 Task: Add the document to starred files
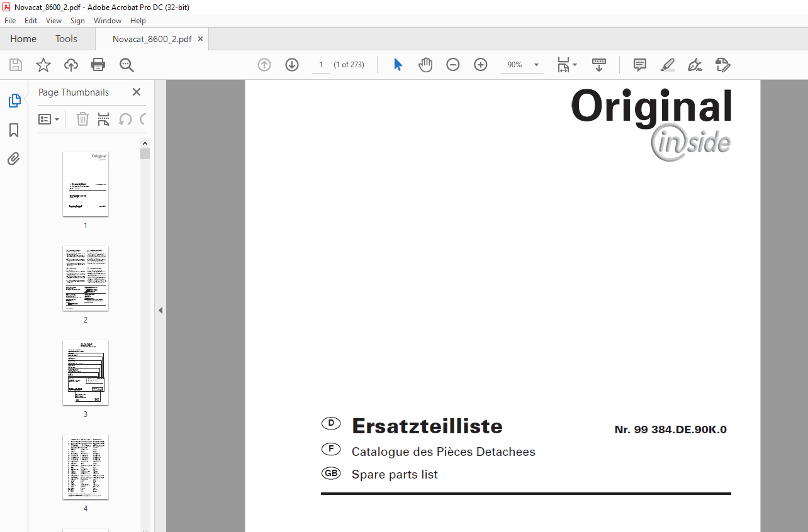pyautogui.click(x=43, y=65)
